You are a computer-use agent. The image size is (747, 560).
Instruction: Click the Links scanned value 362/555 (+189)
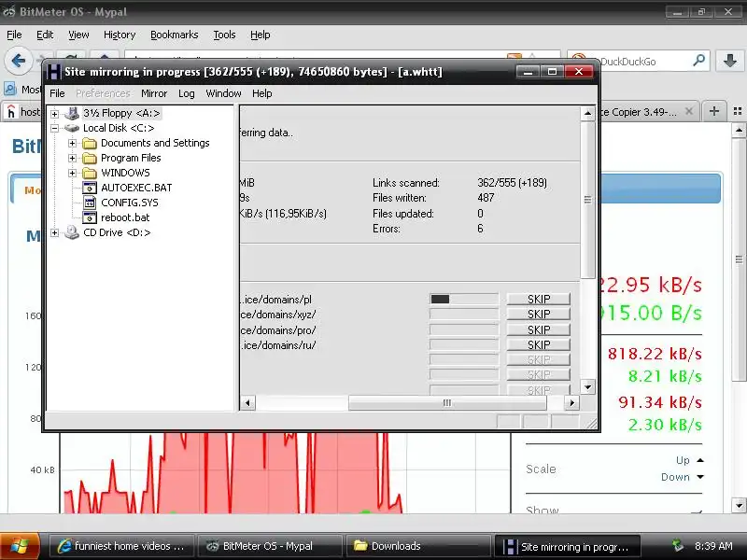coord(512,183)
